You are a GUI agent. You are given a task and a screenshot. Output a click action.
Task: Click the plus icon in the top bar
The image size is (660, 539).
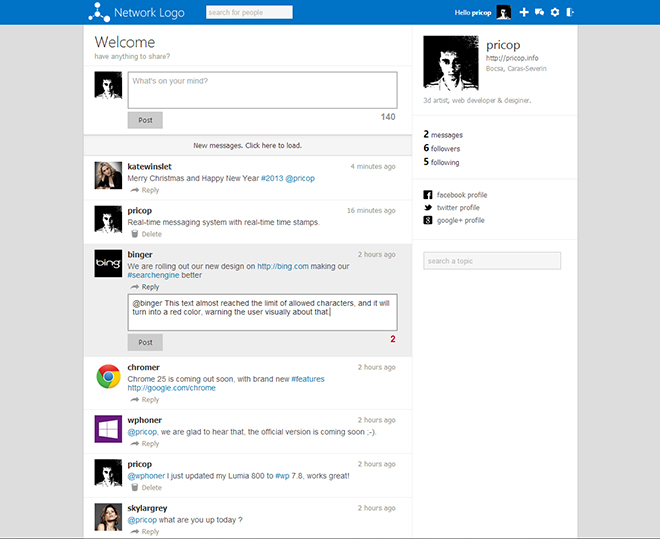(524, 12)
